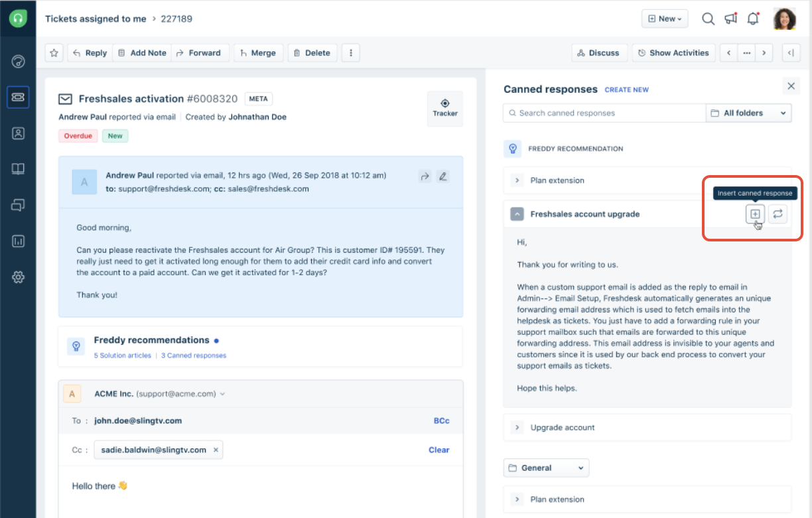Open the Tickets icon in sidebar
The image size is (812, 518).
tap(18, 97)
